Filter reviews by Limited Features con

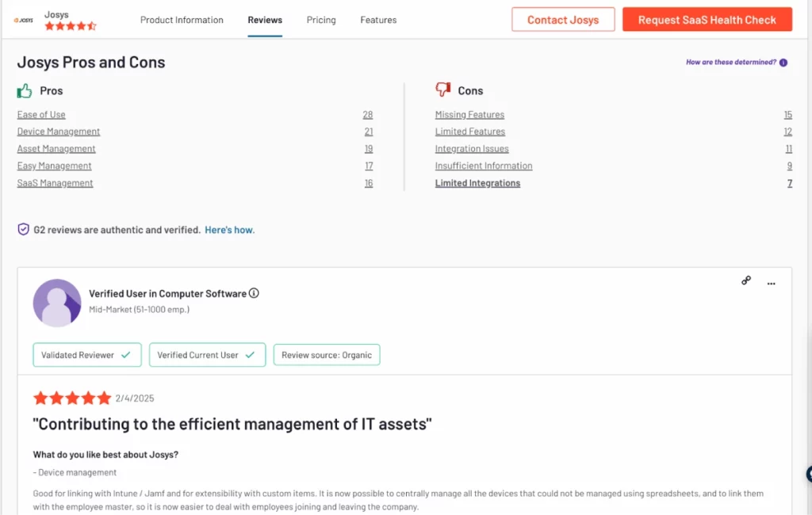tap(470, 132)
